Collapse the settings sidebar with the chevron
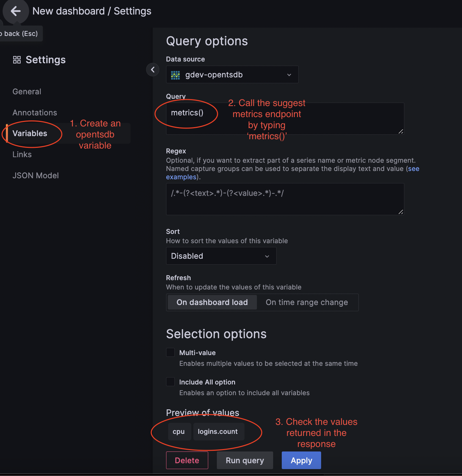Viewport: 462px width, 476px height. [x=153, y=69]
